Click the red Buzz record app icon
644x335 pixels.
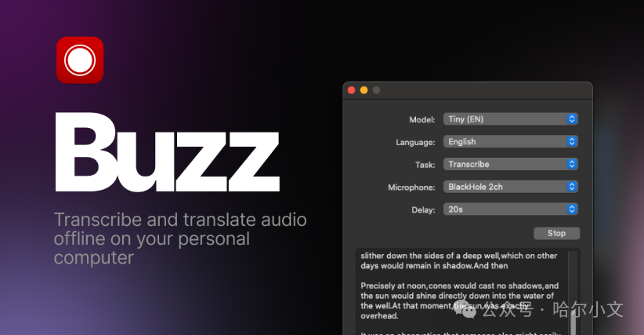click(80, 60)
